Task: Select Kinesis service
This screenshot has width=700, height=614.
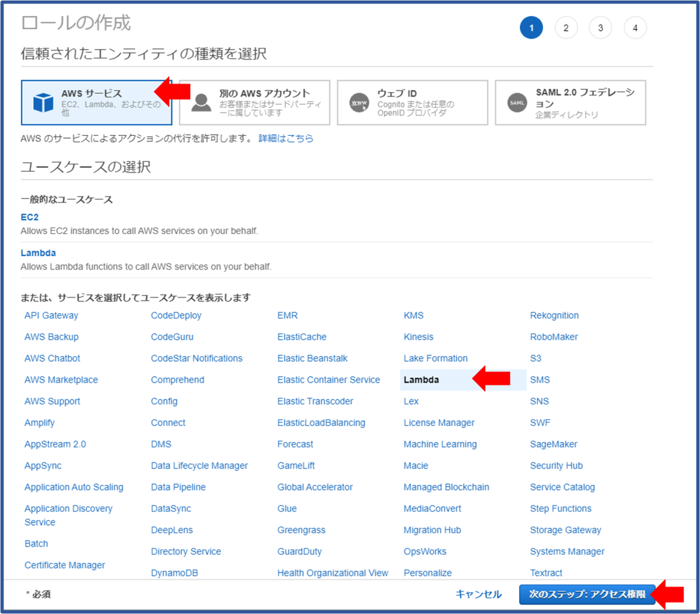Action: click(x=419, y=337)
